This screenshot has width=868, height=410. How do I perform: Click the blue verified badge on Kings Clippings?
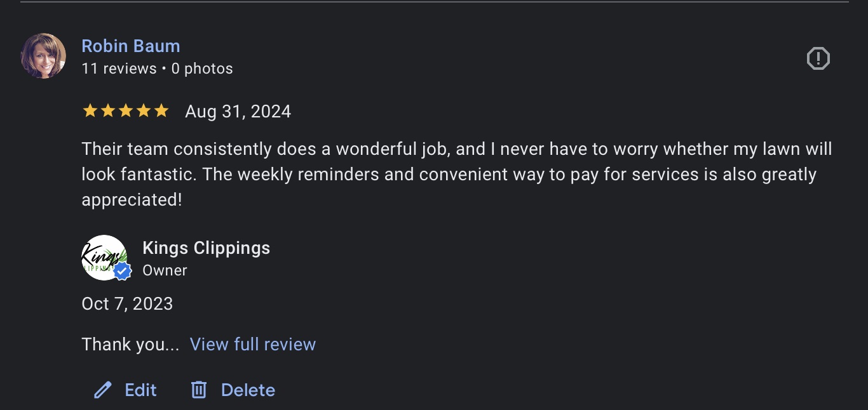[x=121, y=272]
